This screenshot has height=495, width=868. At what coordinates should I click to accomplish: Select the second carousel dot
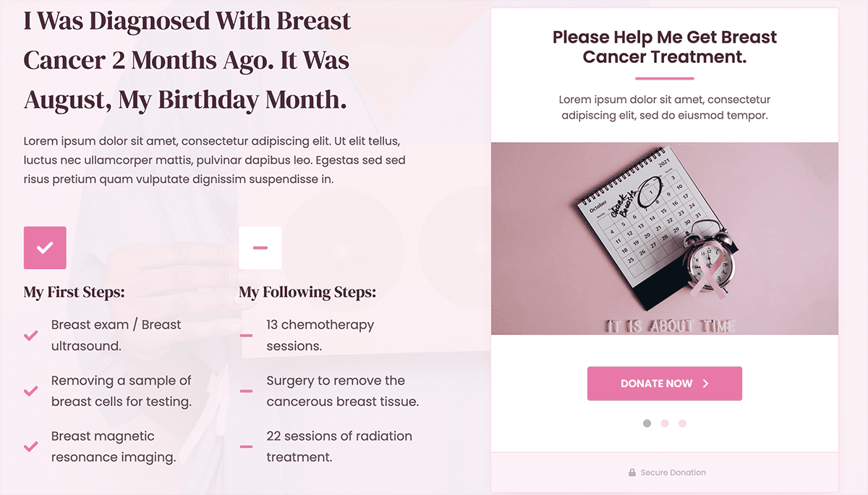click(x=665, y=423)
